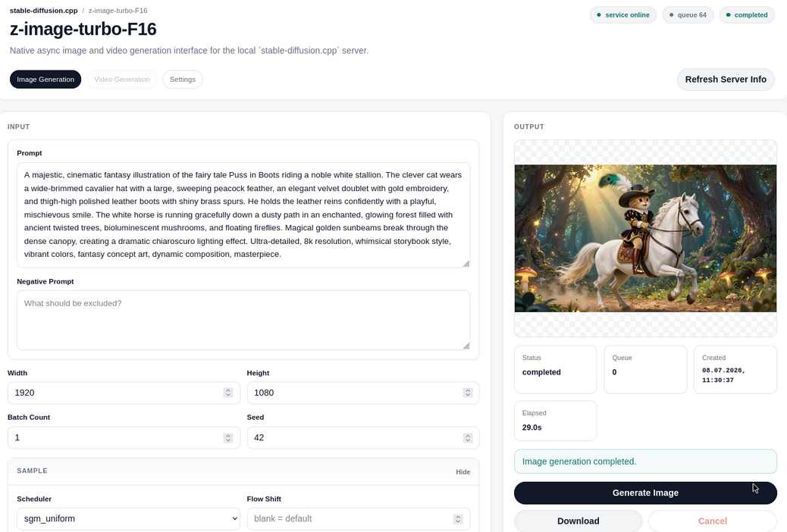The height and width of the screenshot is (532, 787).
Task: Download the generated image
Action: (578, 521)
